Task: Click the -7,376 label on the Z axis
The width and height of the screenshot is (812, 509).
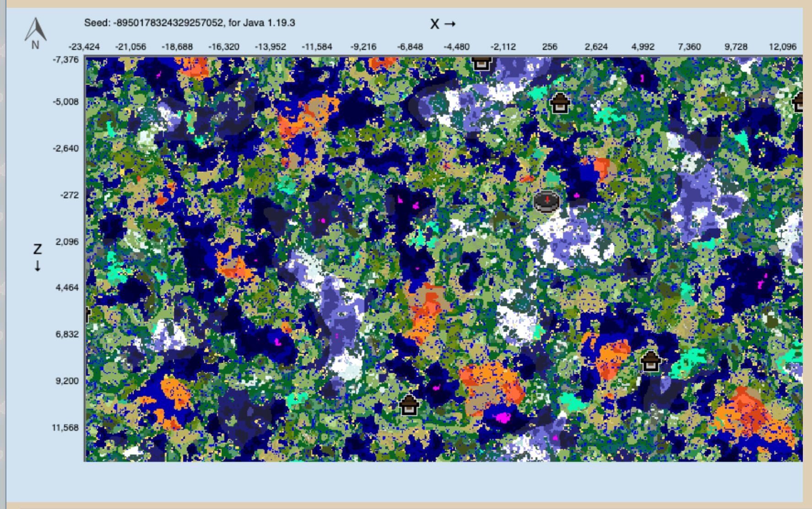Action: [x=65, y=60]
